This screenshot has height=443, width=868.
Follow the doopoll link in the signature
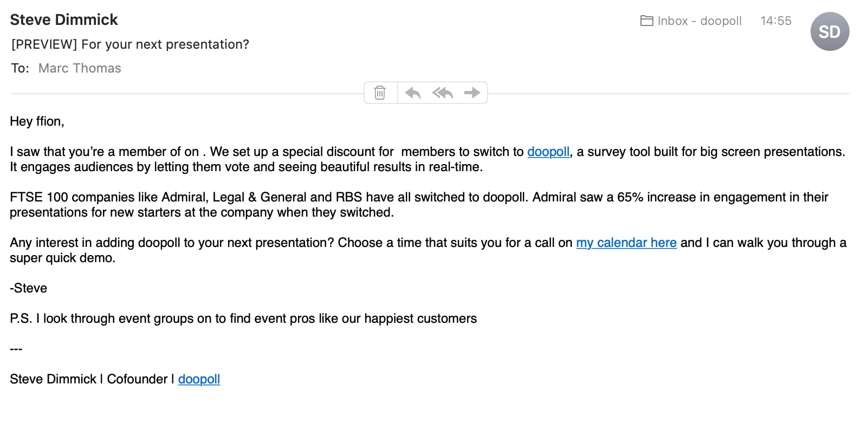[199, 379]
